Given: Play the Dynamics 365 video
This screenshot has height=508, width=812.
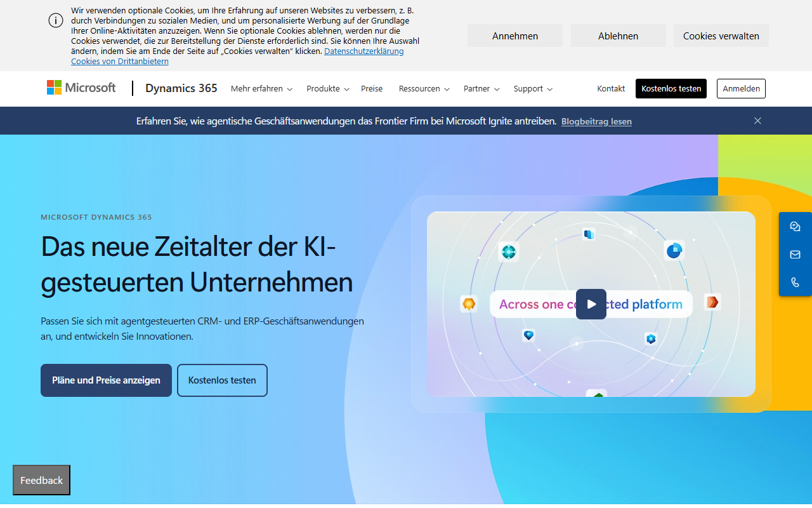Looking at the screenshot, I should (x=591, y=304).
